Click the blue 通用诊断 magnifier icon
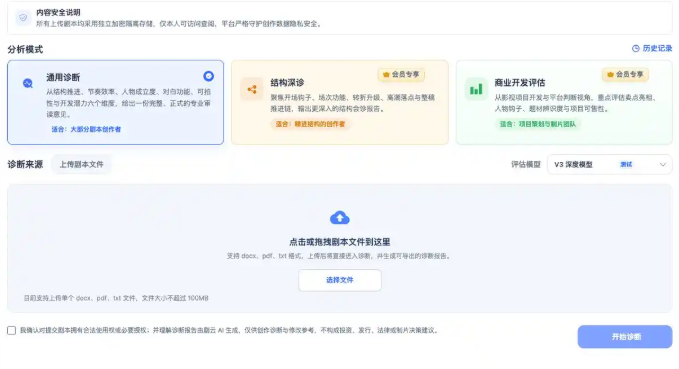This screenshot has height=369, width=679. 28,83
